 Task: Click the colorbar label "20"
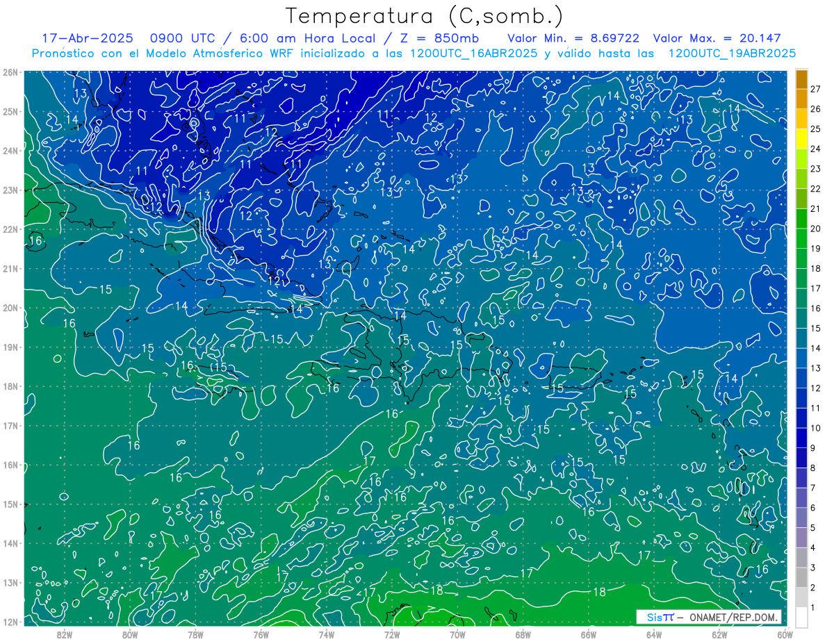coord(816,229)
